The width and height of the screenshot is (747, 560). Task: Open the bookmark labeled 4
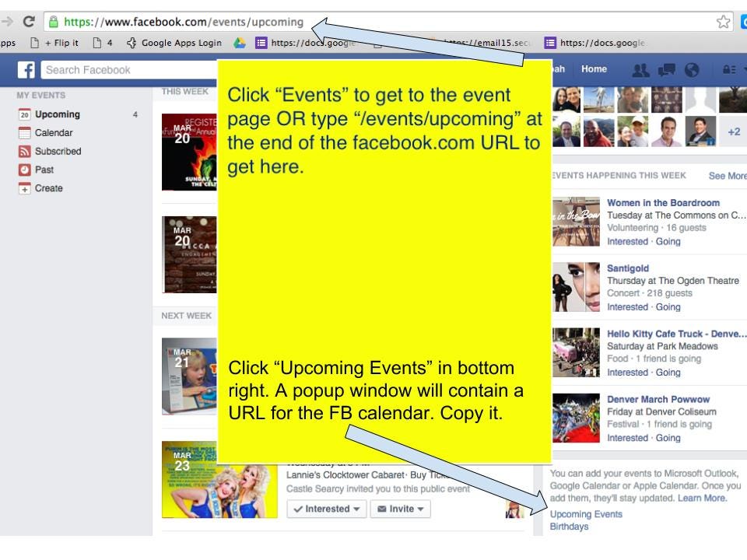[x=103, y=43]
